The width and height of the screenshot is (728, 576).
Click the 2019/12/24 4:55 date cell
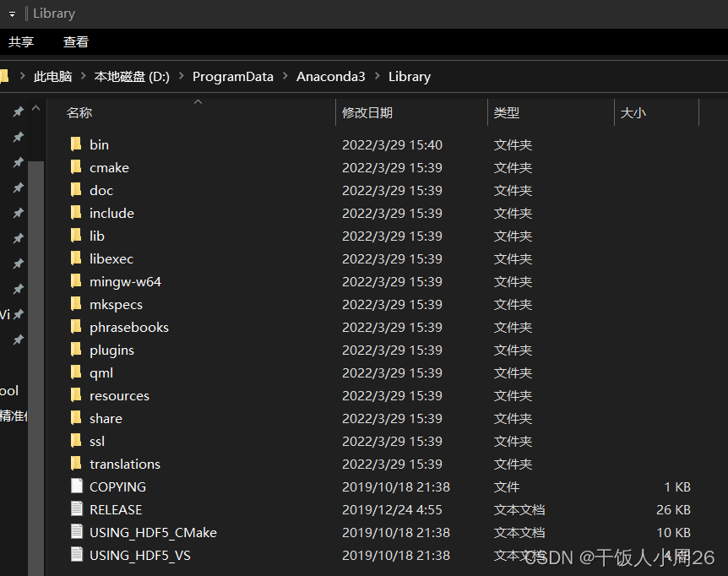[393, 509]
